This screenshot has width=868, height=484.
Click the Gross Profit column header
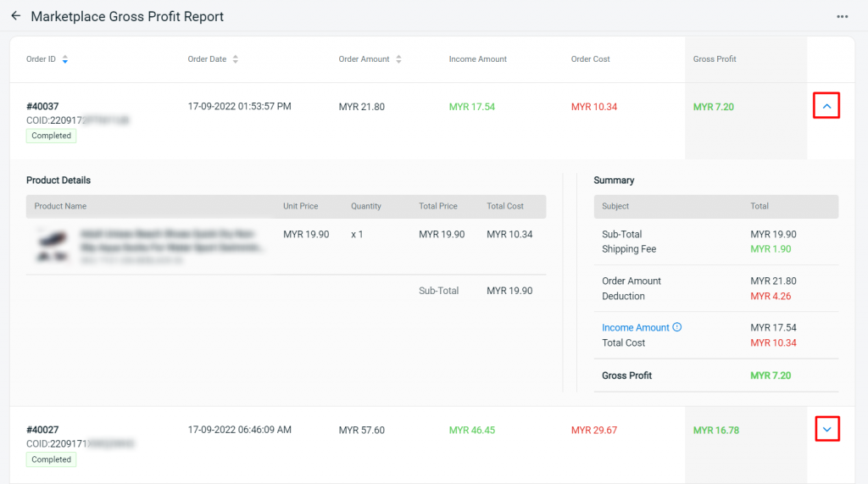[715, 59]
